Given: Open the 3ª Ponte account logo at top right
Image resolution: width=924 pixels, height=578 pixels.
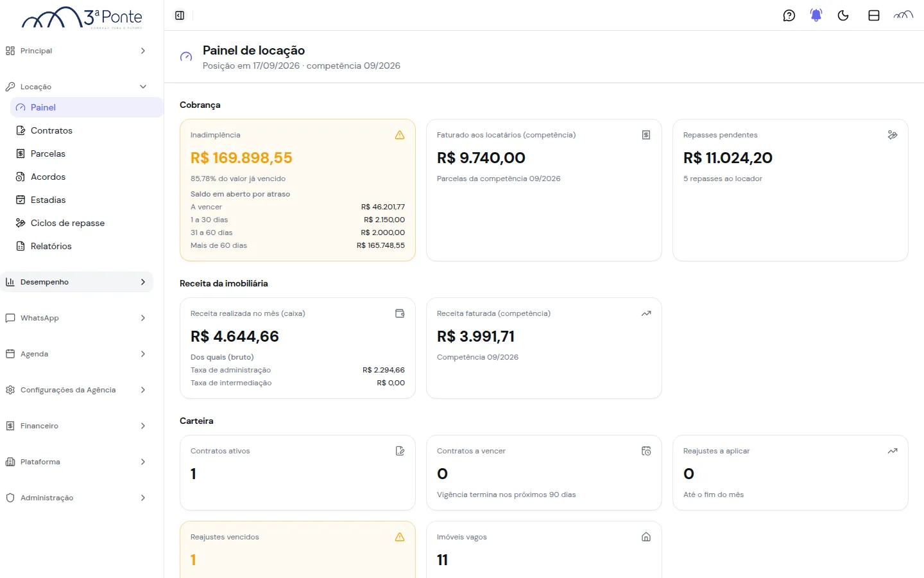Looking at the screenshot, I should [903, 15].
